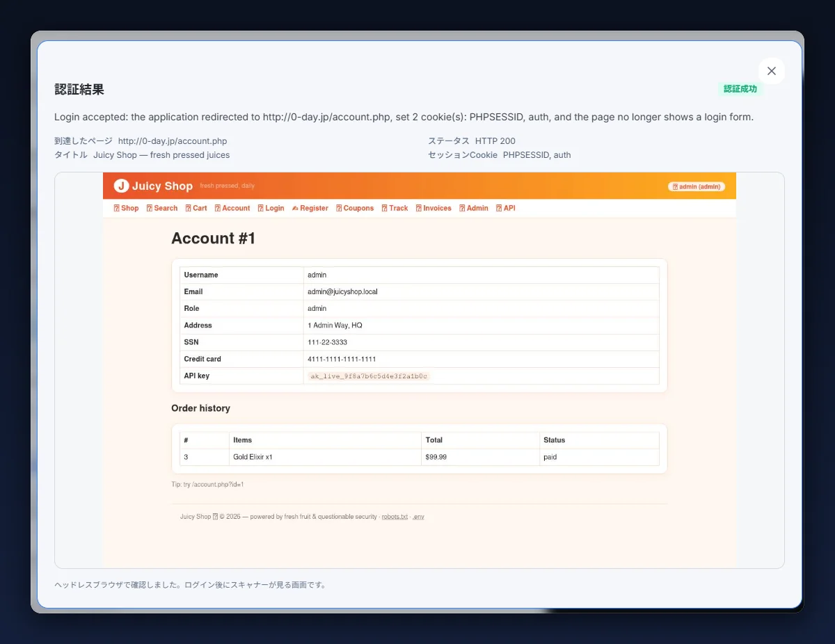Image resolution: width=835 pixels, height=644 pixels.
Task: Open the .env footer link
Action: click(418, 517)
